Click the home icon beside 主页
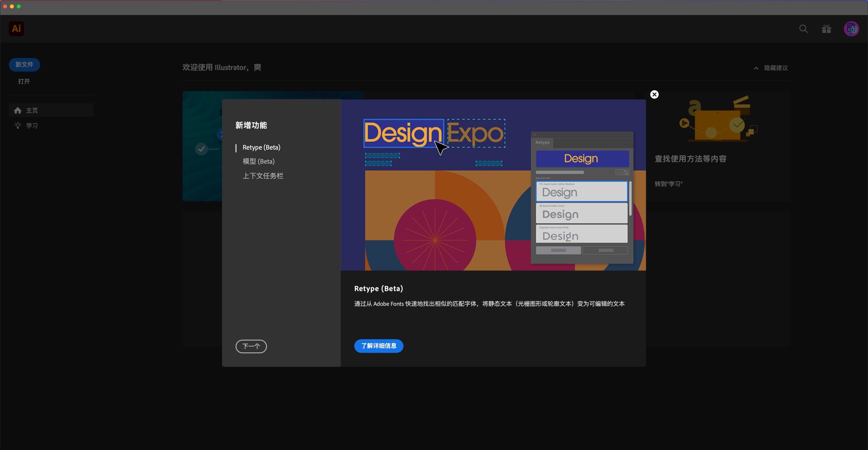The width and height of the screenshot is (868, 450). coord(18,110)
